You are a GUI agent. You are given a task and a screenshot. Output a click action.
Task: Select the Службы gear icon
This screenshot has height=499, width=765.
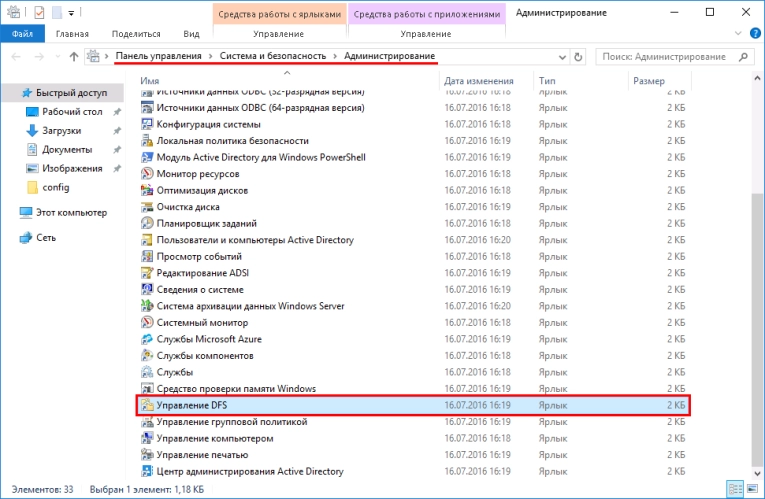(147, 372)
